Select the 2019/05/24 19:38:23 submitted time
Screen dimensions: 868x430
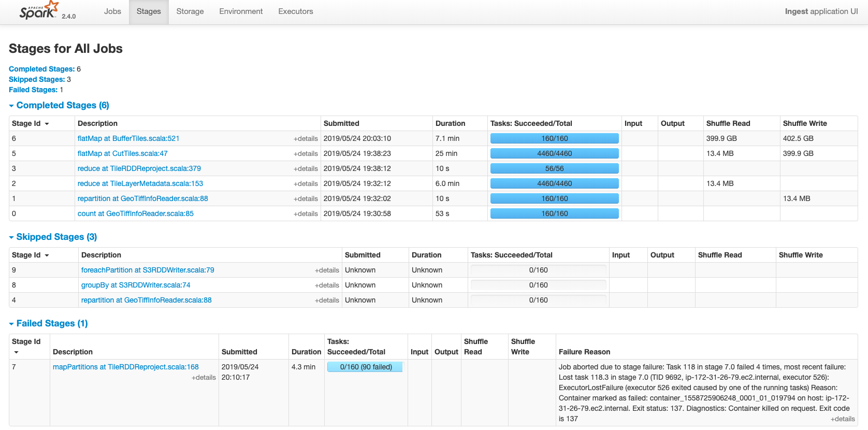(x=357, y=153)
